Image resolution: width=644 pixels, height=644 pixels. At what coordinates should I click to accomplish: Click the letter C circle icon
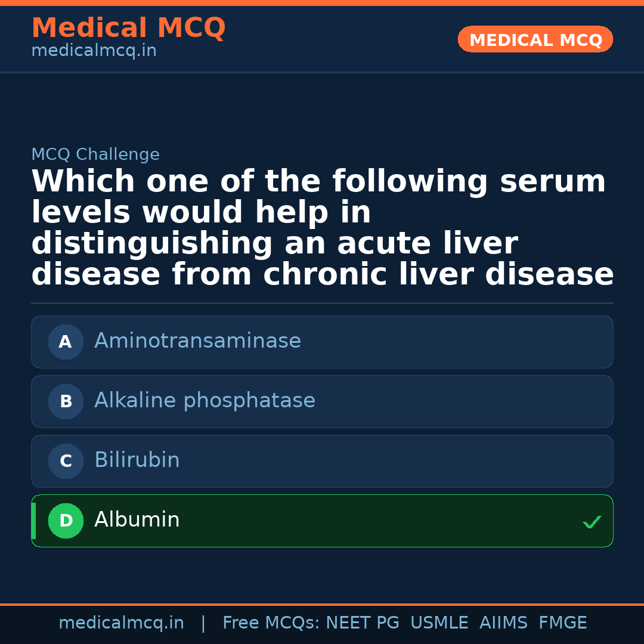click(x=66, y=461)
